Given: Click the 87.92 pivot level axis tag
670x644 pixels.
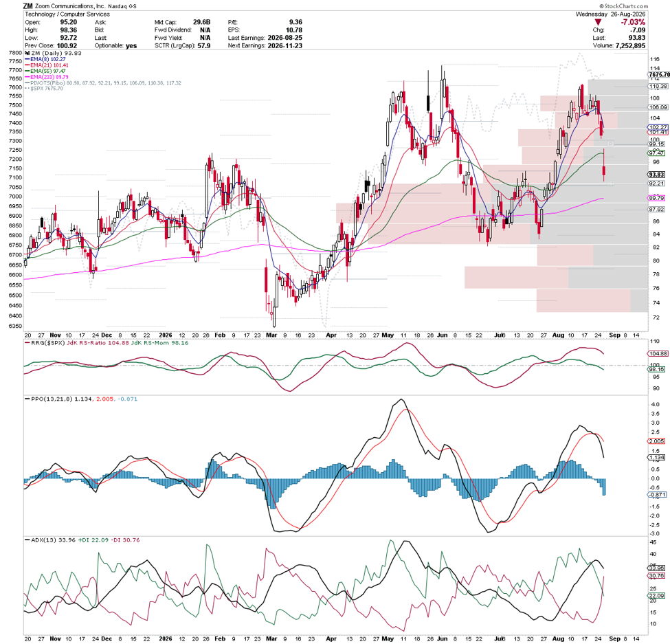Looking at the screenshot, I should [x=657, y=210].
